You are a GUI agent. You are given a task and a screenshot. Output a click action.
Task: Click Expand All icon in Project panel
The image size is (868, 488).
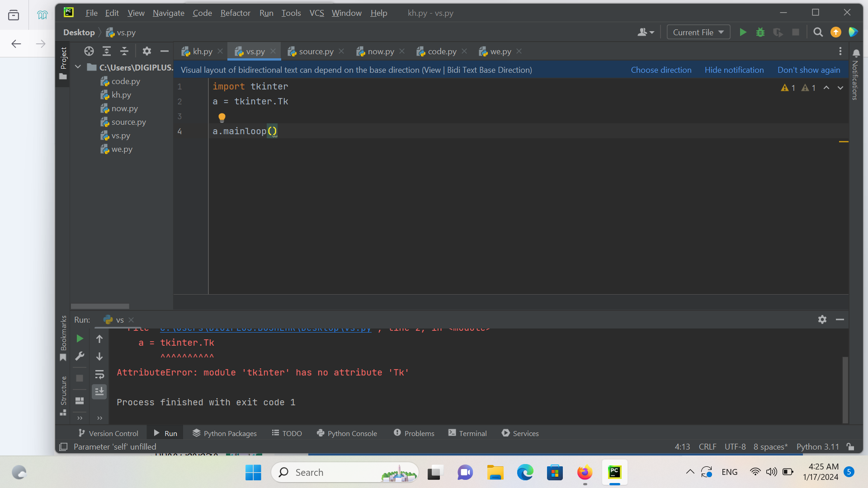(107, 51)
